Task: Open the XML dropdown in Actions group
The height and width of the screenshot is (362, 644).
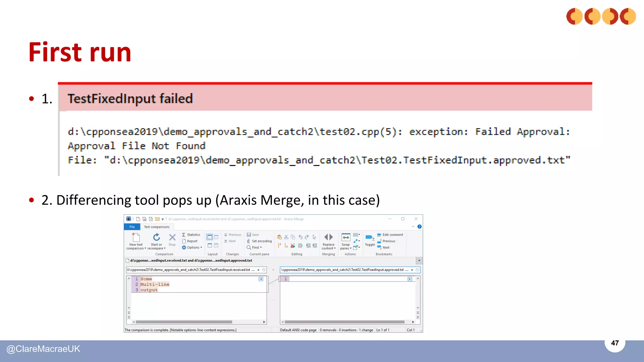Action: 357,235
